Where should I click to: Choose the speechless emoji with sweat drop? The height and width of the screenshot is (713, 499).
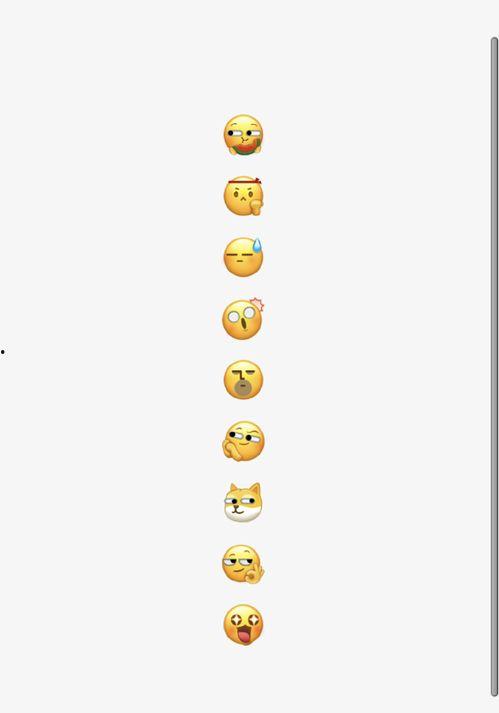pyautogui.click(x=243, y=257)
